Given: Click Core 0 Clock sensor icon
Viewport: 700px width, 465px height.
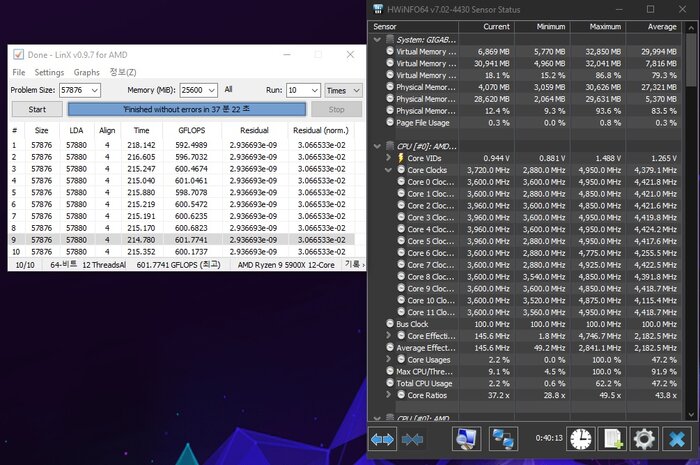Looking at the screenshot, I should pyautogui.click(x=401, y=182).
